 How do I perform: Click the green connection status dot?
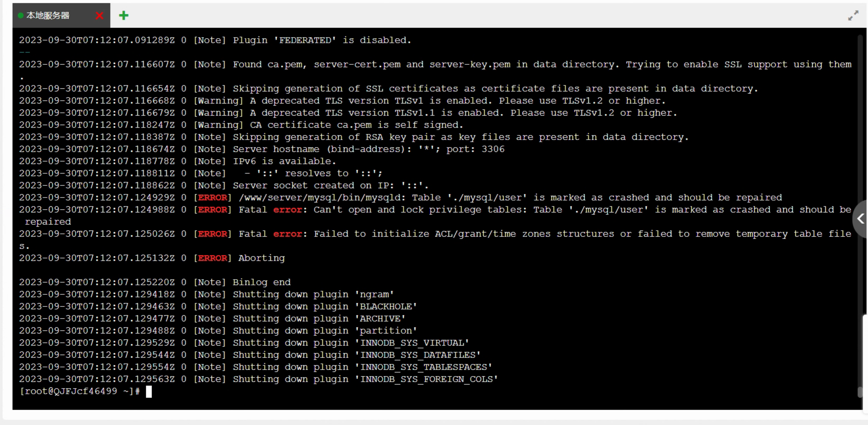(20, 16)
